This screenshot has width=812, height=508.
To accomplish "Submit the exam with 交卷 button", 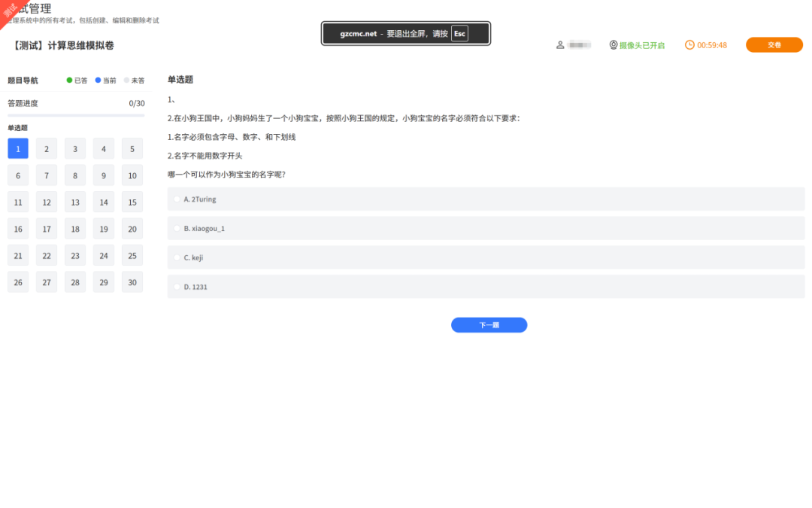I will [x=774, y=45].
